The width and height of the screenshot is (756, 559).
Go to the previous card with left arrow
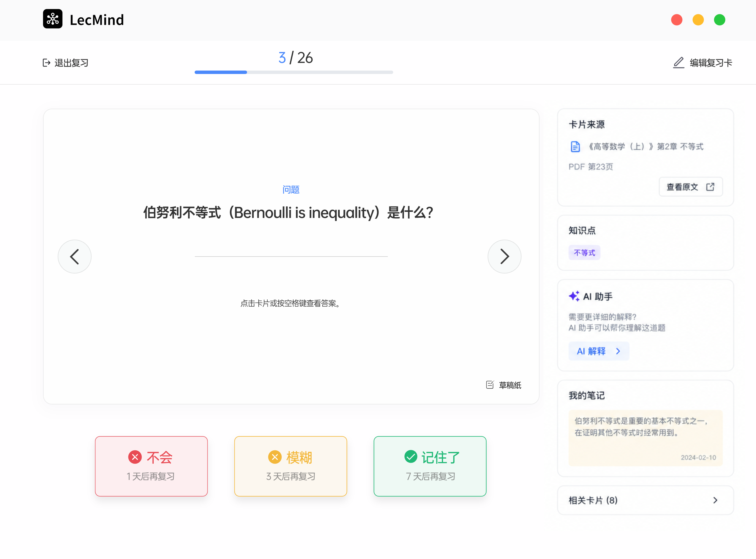point(75,257)
